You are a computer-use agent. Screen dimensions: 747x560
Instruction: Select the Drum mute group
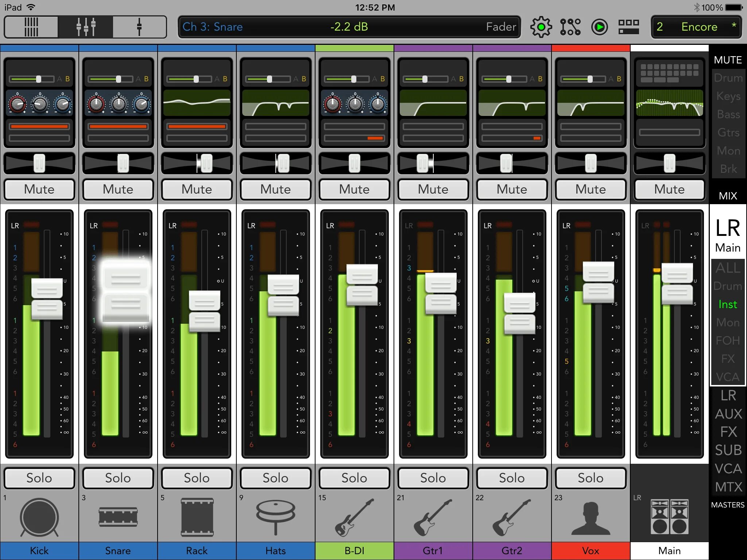point(728,78)
